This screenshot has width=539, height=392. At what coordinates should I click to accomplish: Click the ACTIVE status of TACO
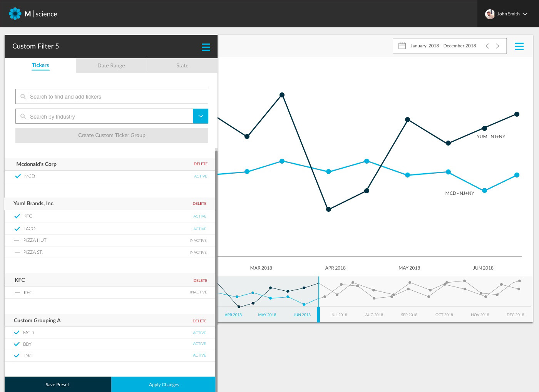[x=200, y=229]
